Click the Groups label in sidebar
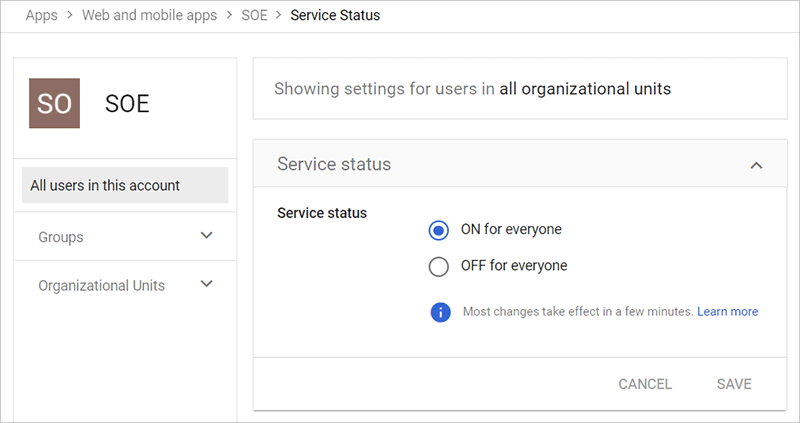The image size is (800, 423). click(61, 237)
